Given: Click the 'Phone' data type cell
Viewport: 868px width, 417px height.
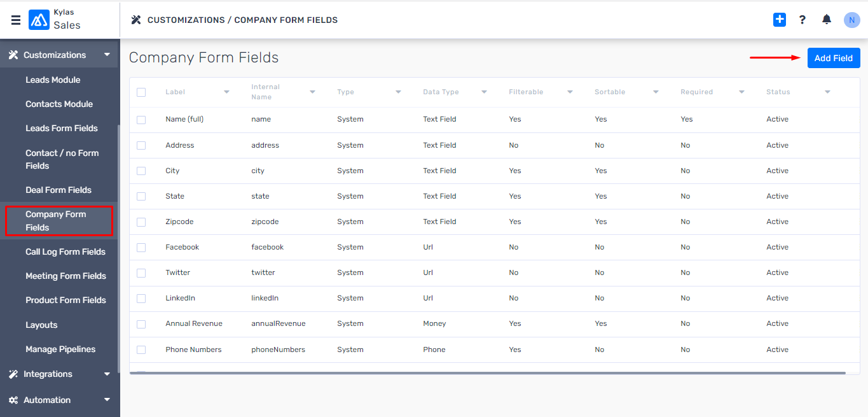Looking at the screenshot, I should tap(434, 350).
